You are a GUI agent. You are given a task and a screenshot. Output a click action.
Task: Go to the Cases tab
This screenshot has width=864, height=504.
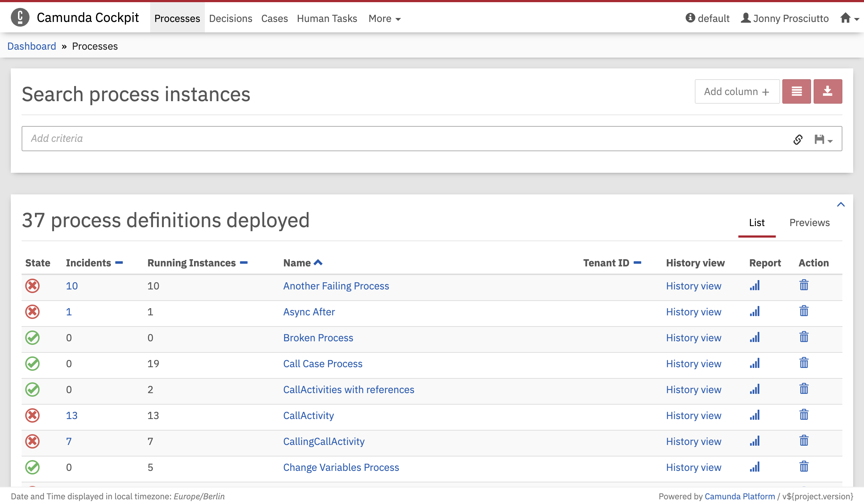coord(274,18)
